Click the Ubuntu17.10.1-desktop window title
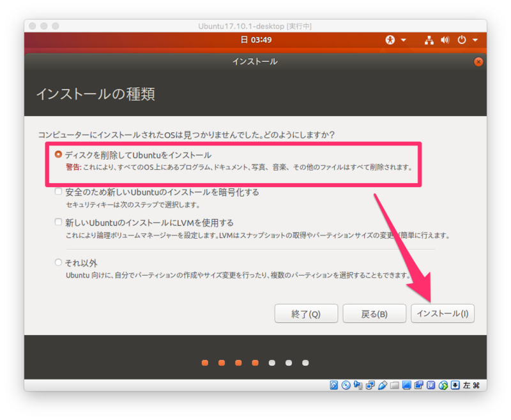Image resolution: width=511 pixels, height=420 pixels. tap(255, 26)
